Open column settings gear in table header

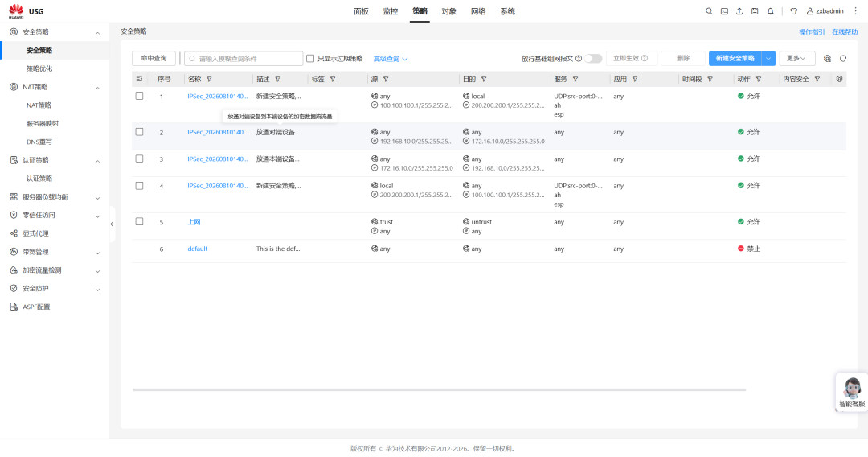click(x=839, y=79)
